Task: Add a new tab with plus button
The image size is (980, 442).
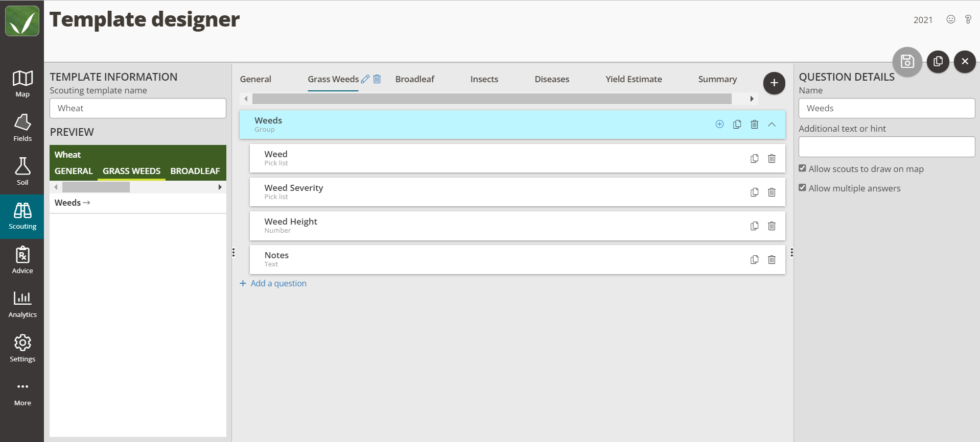Action: click(x=774, y=83)
